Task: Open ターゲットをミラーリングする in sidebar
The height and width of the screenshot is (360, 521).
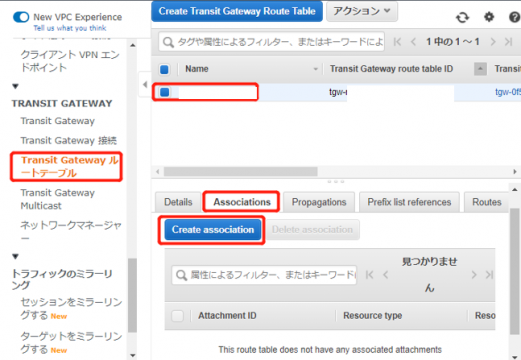Action: (x=71, y=343)
